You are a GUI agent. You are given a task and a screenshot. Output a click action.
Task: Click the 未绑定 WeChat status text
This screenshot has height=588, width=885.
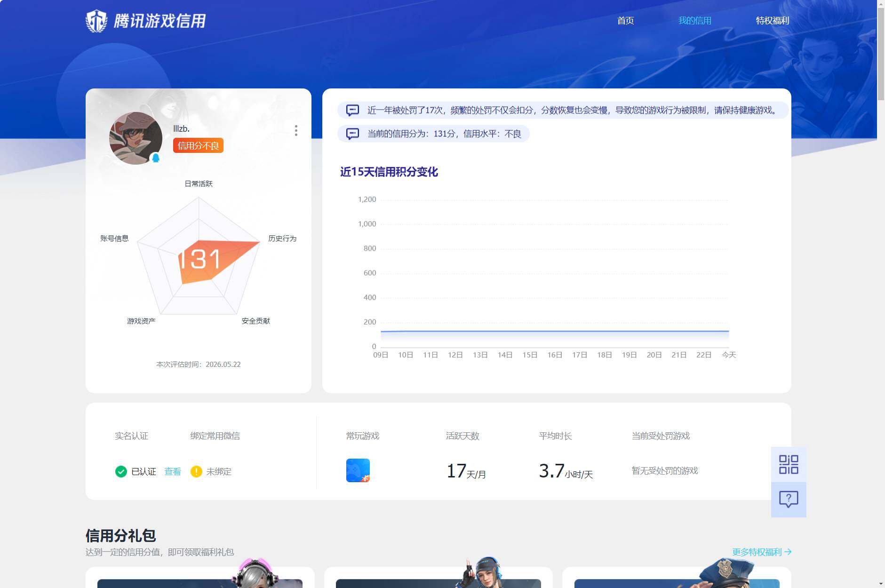[219, 471]
